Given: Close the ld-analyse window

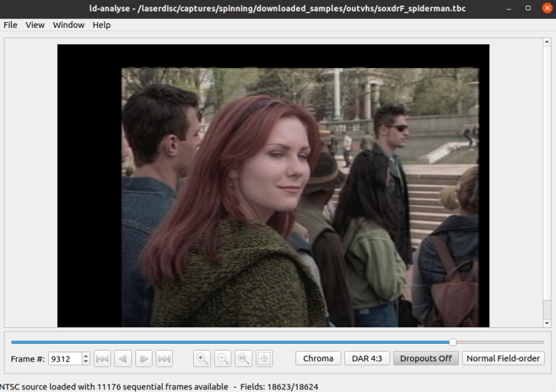Looking at the screenshot, I should click(547, 8).
